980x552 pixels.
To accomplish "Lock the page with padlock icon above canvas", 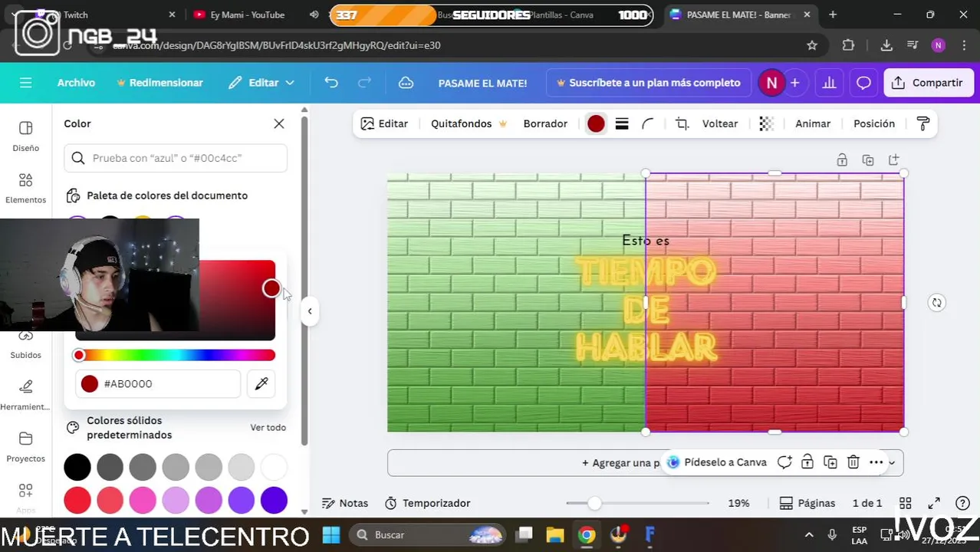I will coord(842,159).
